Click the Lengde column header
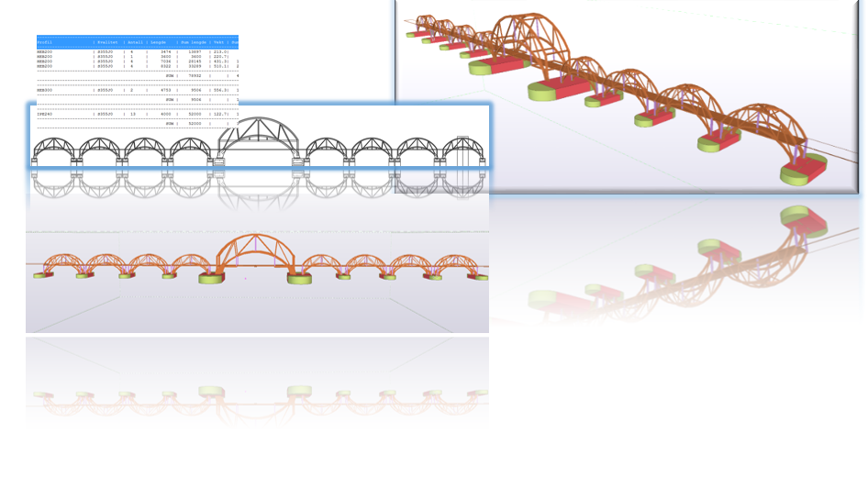 point(160,42)
